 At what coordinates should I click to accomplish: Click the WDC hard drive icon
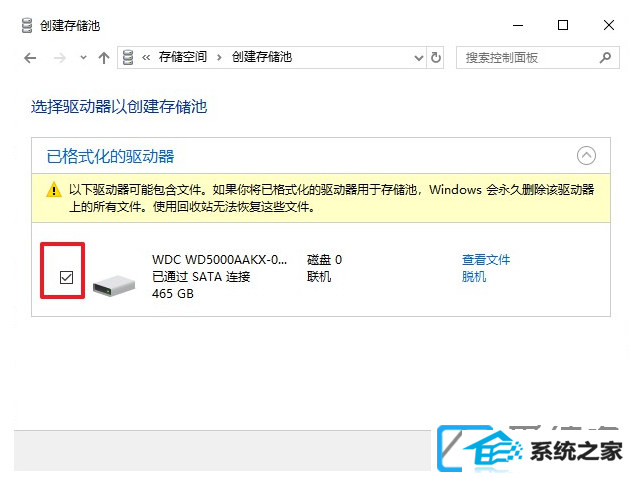(x=114, y=285)
